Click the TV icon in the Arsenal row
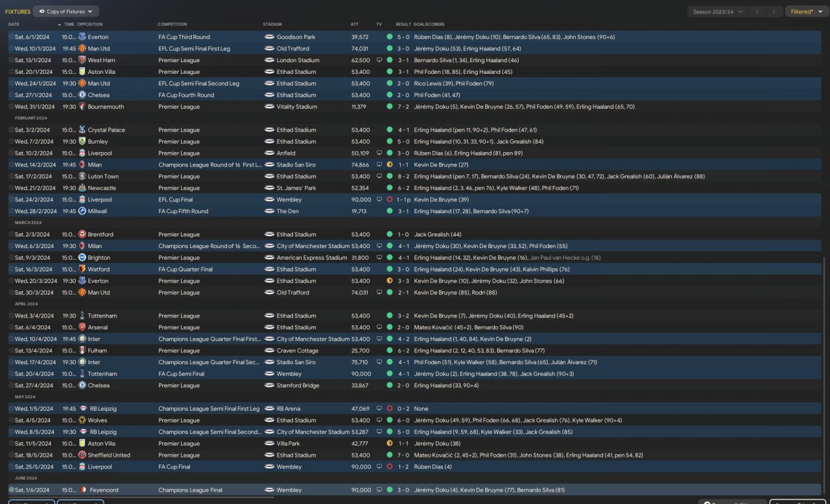830x504 pixels. pos(379,328)
